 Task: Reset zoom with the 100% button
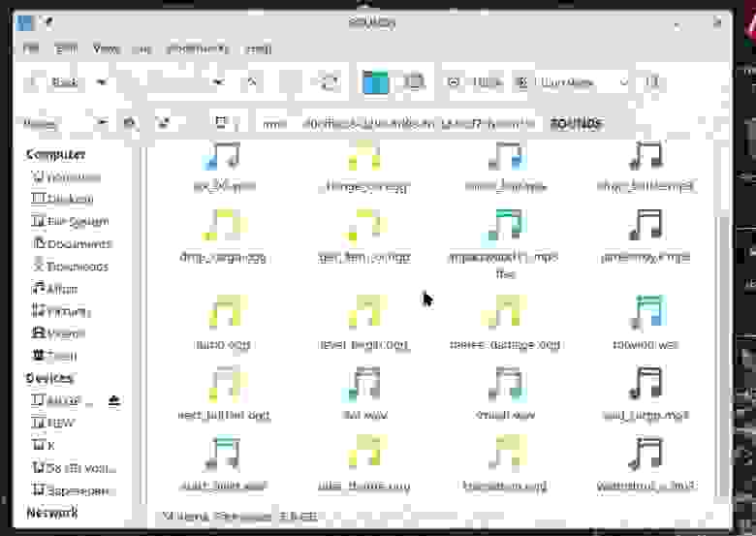[486, 82]
